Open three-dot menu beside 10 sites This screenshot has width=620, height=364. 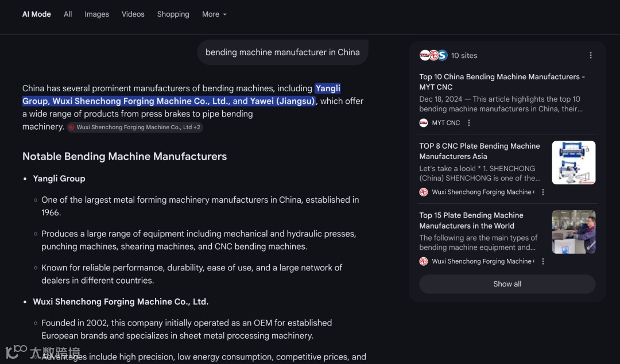591,56
